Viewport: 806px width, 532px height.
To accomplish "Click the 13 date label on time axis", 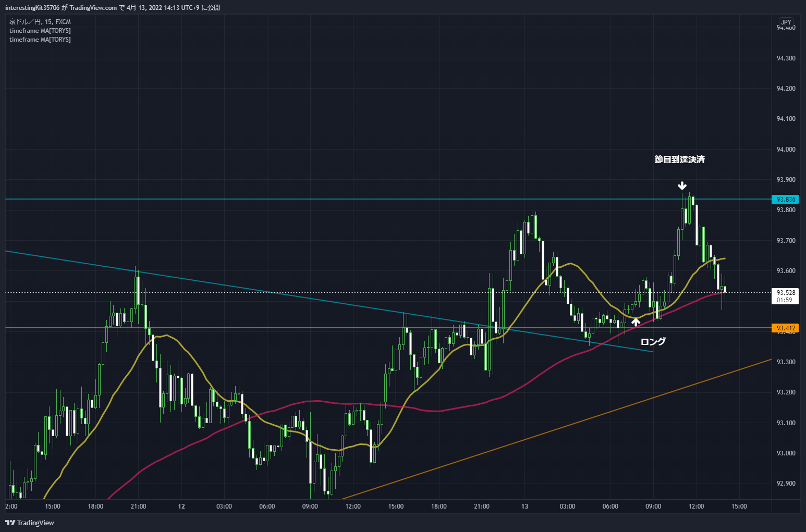I will pos(524,506).
